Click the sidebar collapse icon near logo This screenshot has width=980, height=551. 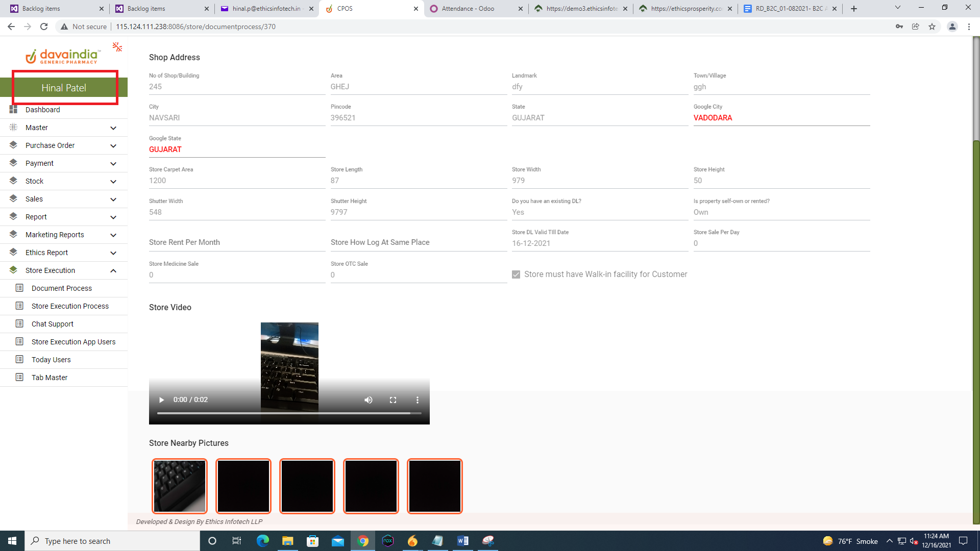(x=117, y=47)
